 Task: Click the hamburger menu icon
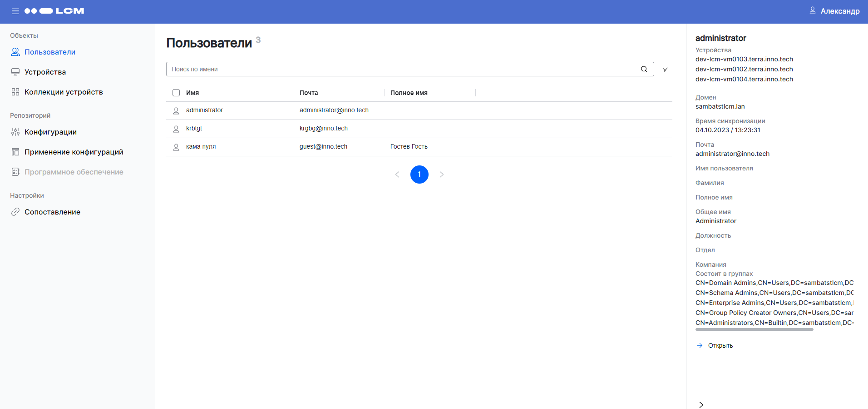(x=15, y=11)
